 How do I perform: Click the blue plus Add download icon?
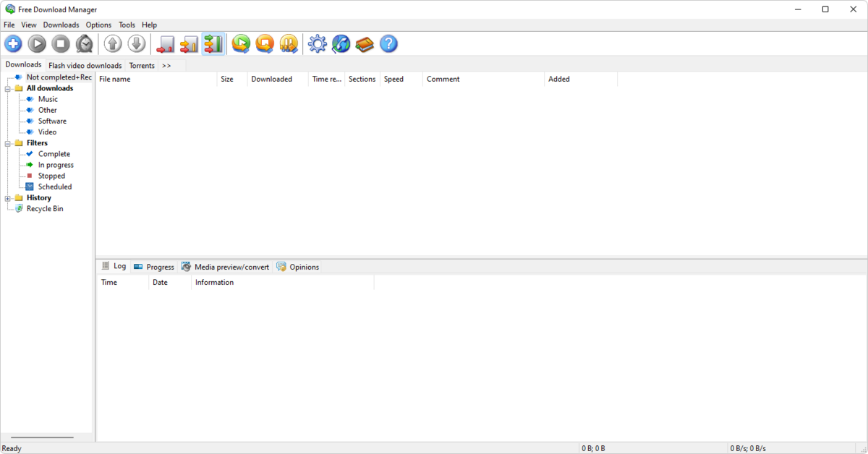pos(13,44)
